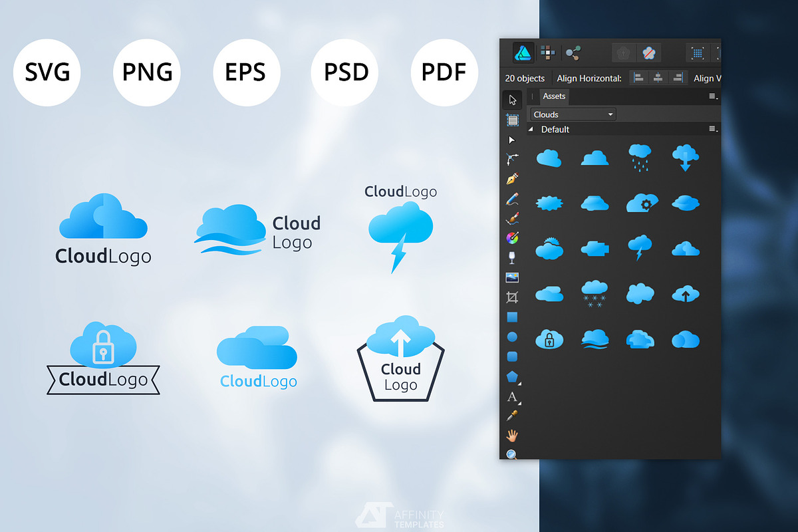
Task: Switch to the Designer persona icon
Action: pos(522,53)
